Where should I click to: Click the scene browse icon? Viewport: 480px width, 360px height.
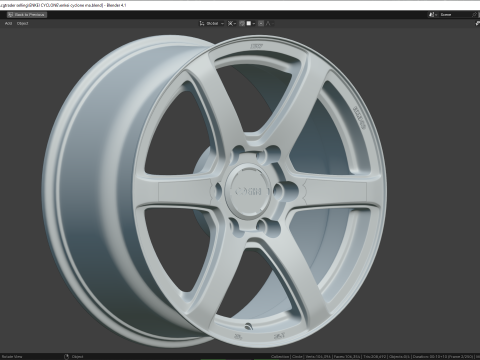[x=433, y=15]
